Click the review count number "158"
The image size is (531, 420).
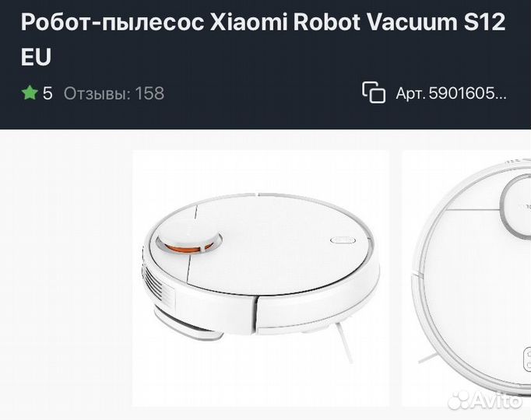pyautogui.click(x=149, y=93)
